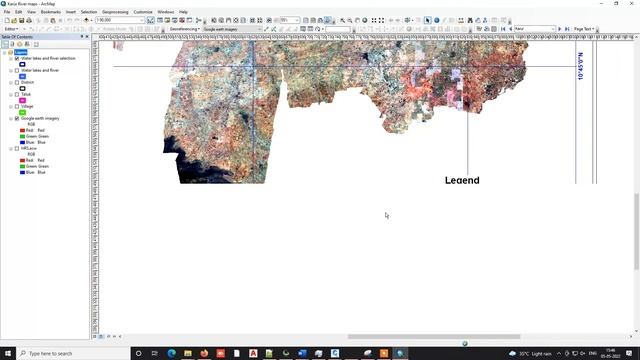Collapse Water lakes and River selection entry

coord(11,58)
